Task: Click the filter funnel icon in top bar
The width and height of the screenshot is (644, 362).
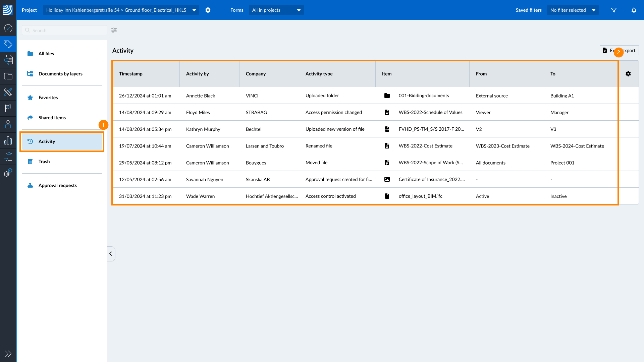Action: tap(614, 10)
